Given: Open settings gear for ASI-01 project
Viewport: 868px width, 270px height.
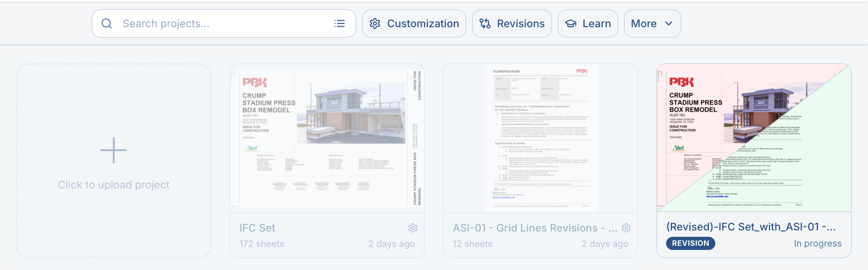Looking at the screenshot, I should point(626,228).
